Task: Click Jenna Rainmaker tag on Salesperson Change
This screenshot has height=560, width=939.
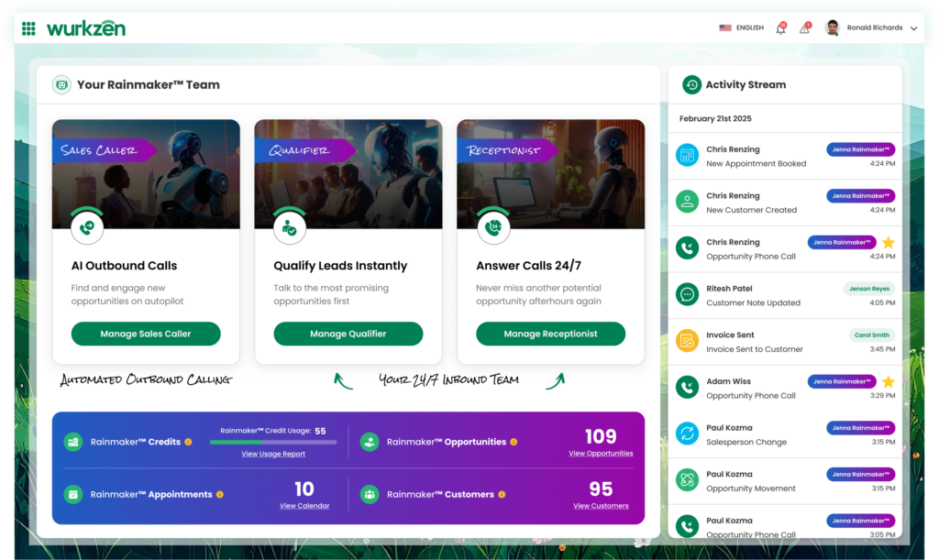Action: coord(860,428)
